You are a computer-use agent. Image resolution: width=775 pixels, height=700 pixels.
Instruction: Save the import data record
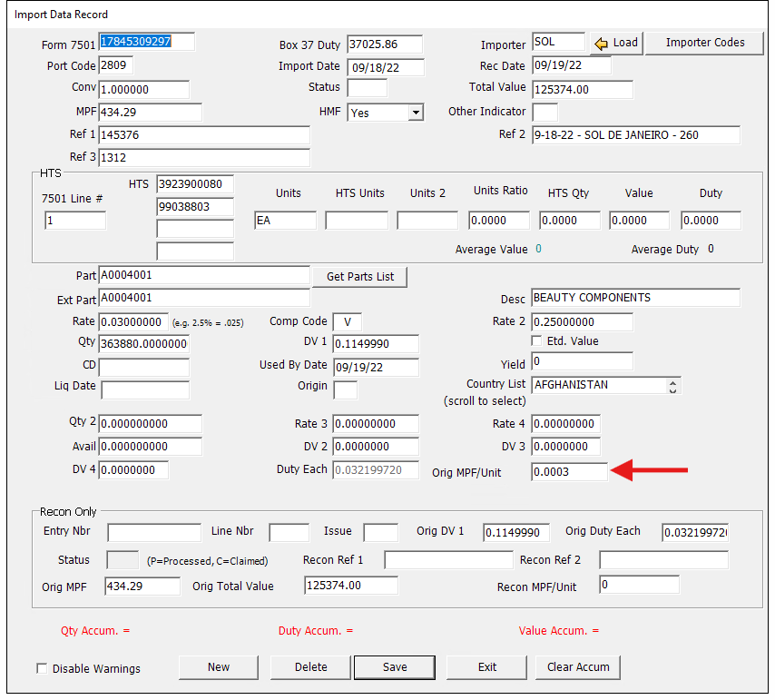pyautogui.click(x=395, y=667)
